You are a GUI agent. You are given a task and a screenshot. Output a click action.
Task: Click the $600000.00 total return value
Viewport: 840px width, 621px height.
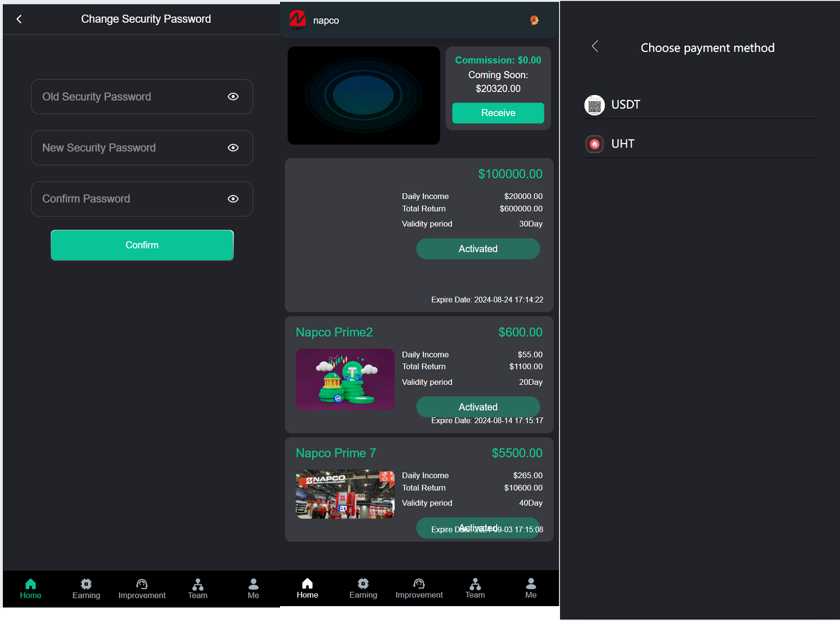[x=521, y=209]
